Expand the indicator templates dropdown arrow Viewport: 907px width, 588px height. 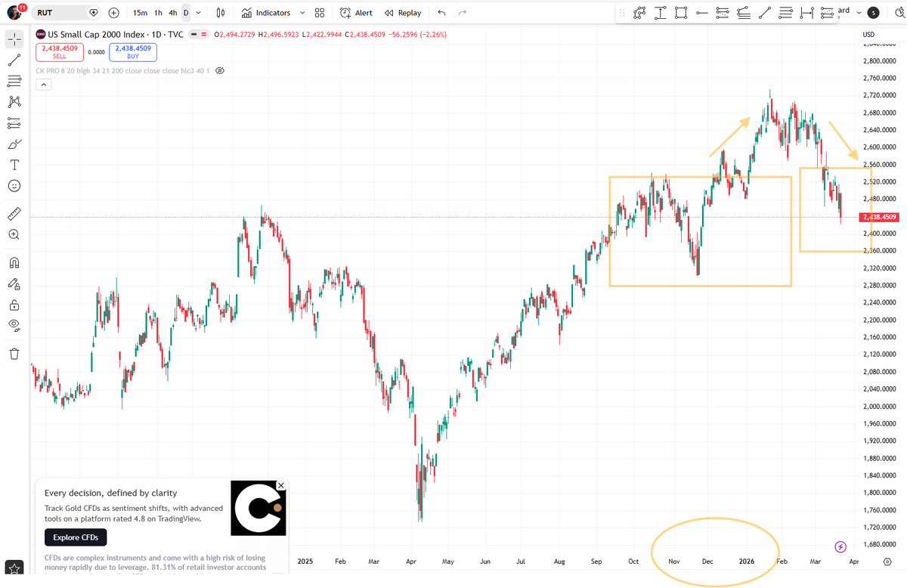[x=302, y=13]
